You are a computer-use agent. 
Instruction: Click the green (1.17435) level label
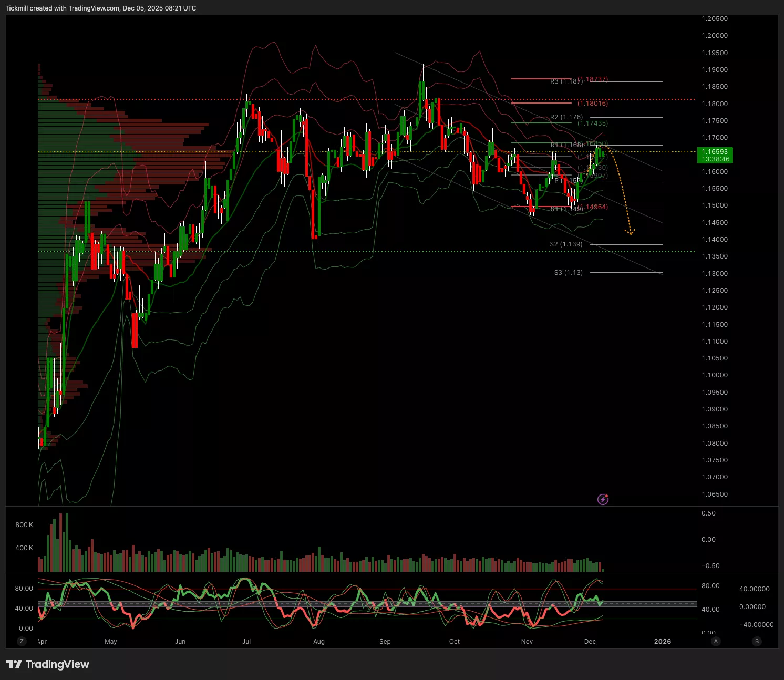tap(593, 123)
